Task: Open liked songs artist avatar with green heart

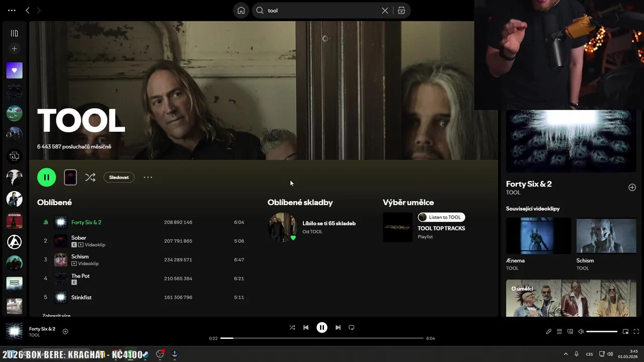Action: point(282,227)
